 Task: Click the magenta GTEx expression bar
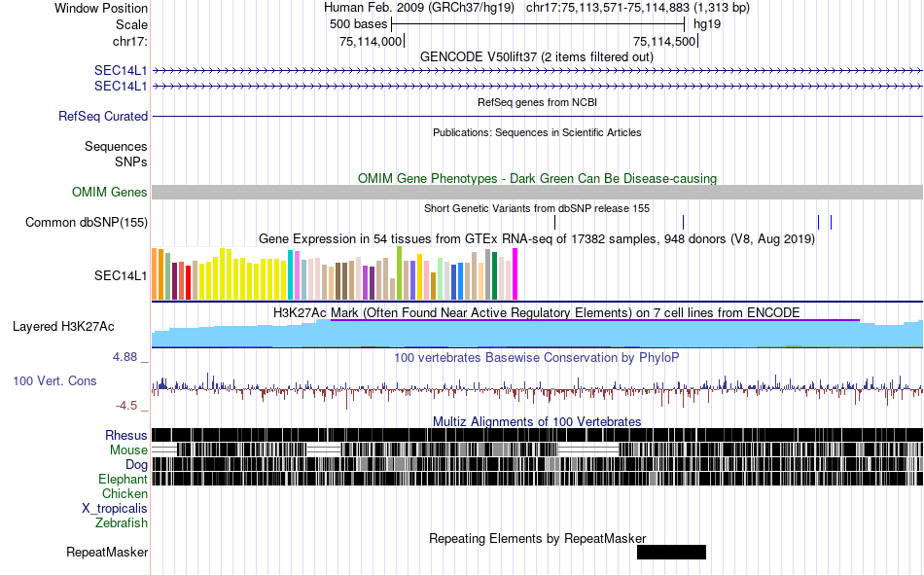(x=515, y=274)
